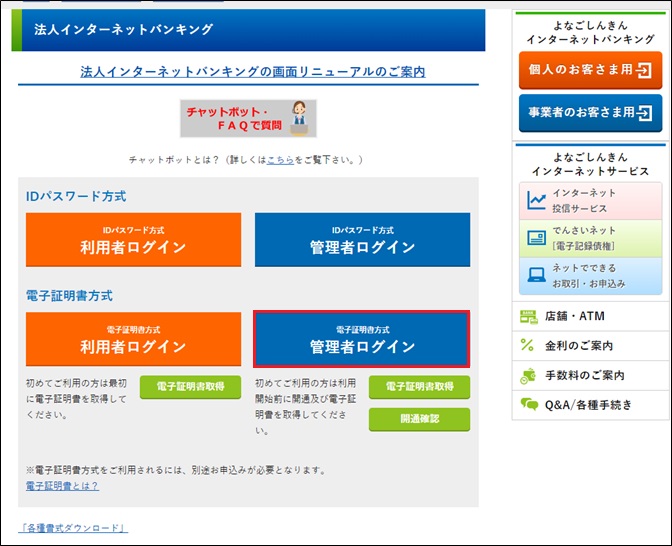Viewport: 672px width, 546px height.
Task: Open the 電子証明書とは？ link
Action: [62, 486]
